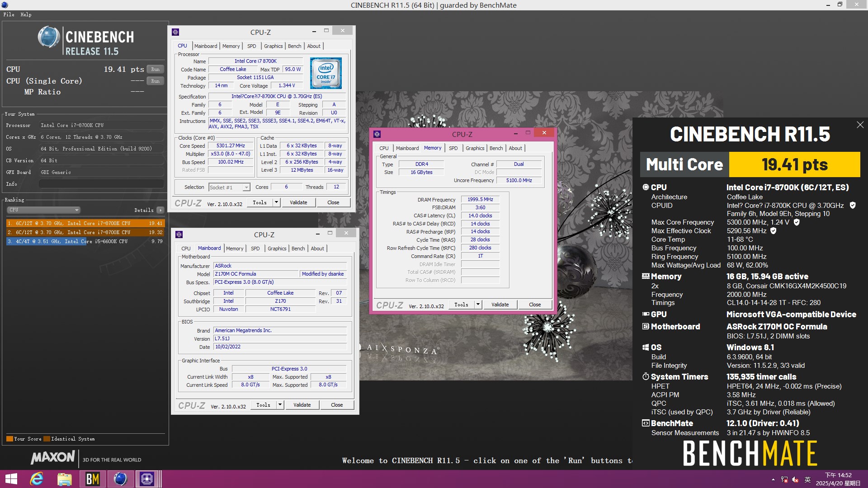Click CPU-Z title icon in CPU window

click(175, 32)
